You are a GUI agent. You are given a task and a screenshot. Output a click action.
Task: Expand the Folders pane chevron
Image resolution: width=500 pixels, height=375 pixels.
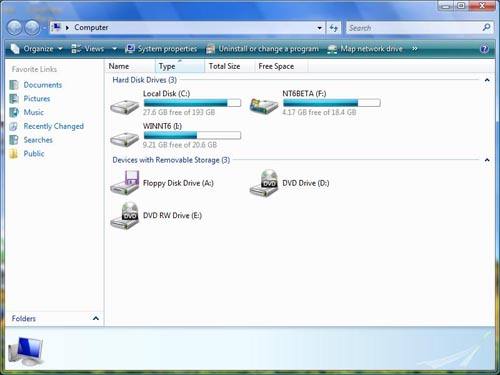pyautogui.click(x=96, y=318)
